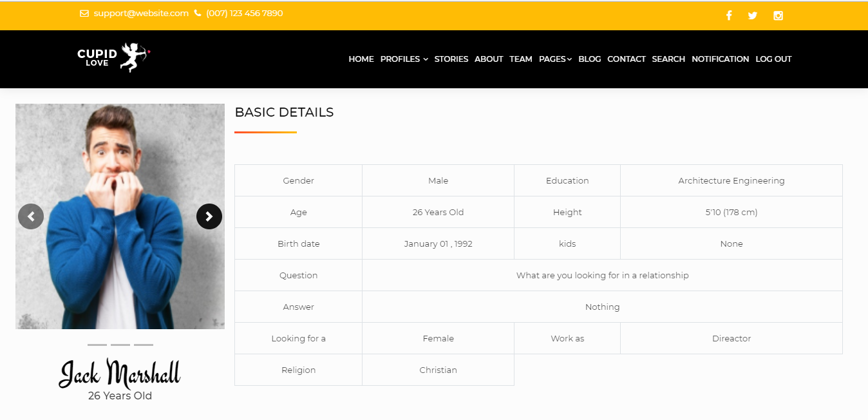Image resolution: width=868 pixels, height=420 pixels.
Task: Open the Blog page
Action: (590, 59)
